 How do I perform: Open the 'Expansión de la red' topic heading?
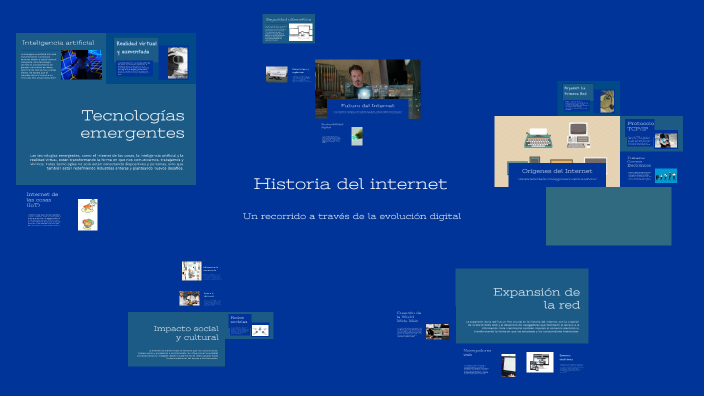[x=537, y=299]
